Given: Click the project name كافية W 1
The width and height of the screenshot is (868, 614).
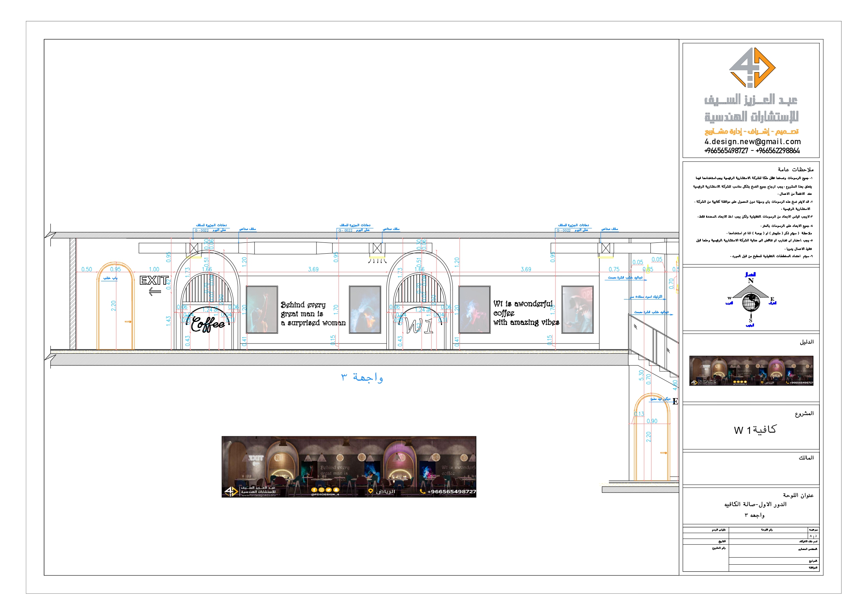Looking at the screenshot, I should [x=755, y=429].
